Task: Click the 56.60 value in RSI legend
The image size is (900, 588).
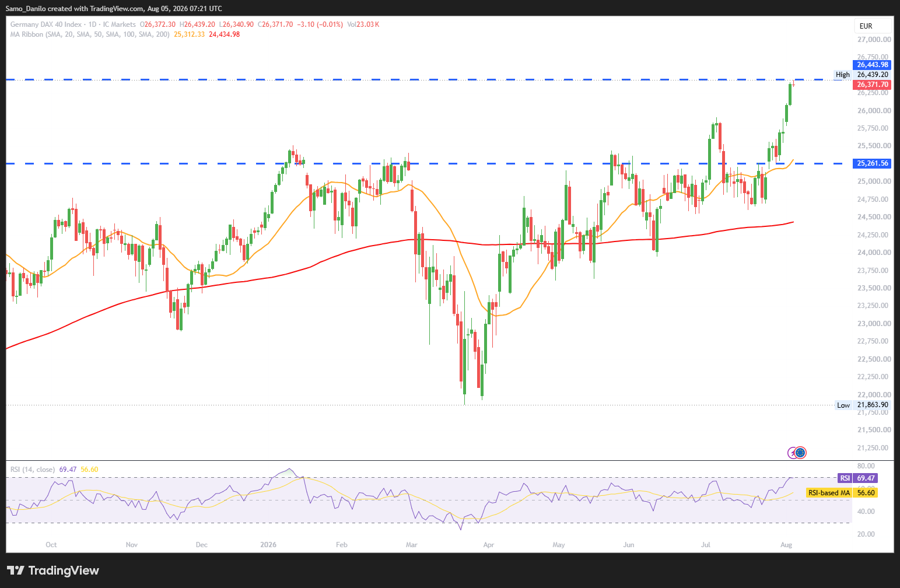Action: click(89, 470)
